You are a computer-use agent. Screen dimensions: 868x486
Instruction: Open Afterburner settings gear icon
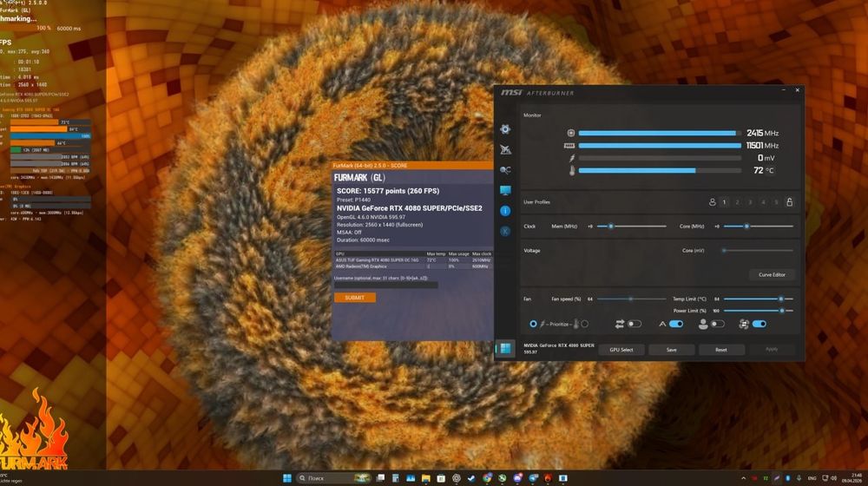[505, 129]
